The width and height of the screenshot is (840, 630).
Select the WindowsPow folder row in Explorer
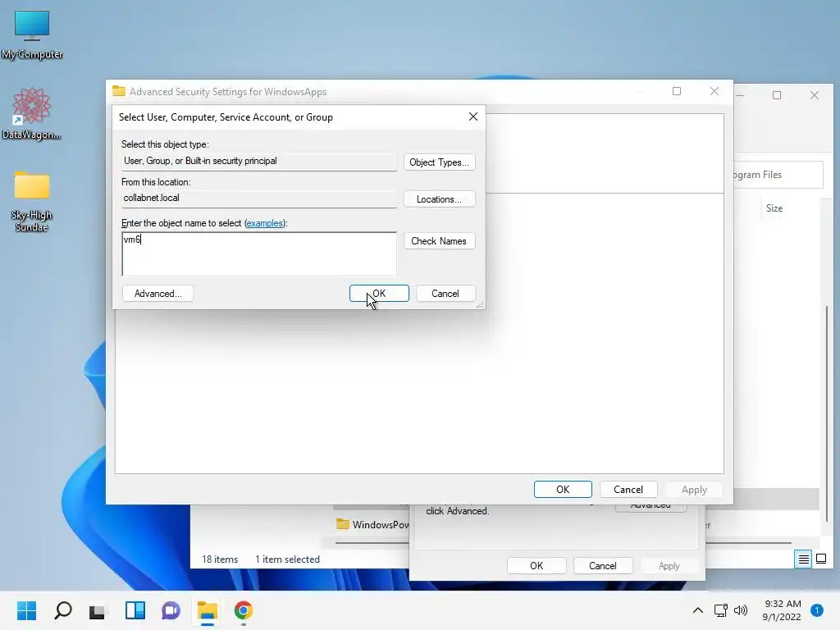point(372,524)
